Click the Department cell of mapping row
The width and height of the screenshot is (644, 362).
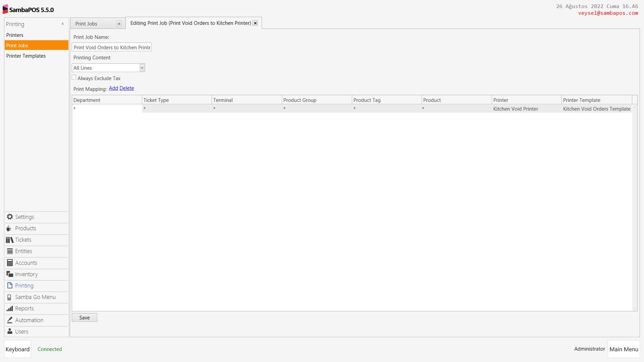click(x=107, y=109)
